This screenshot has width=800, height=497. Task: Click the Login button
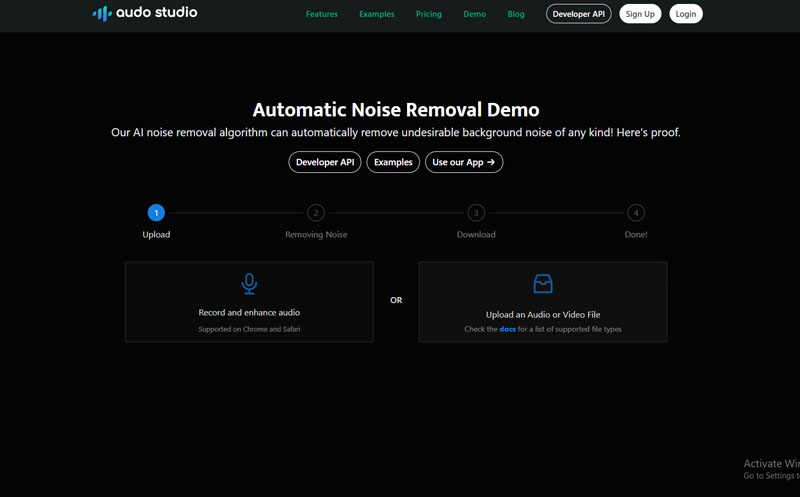(686, 14)
